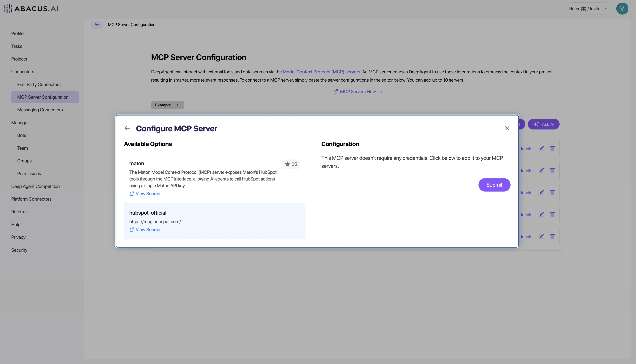Open the user avatar profile menu
Image resolution: width=636 pixels, height=364 pixels.
coord(622,8)
